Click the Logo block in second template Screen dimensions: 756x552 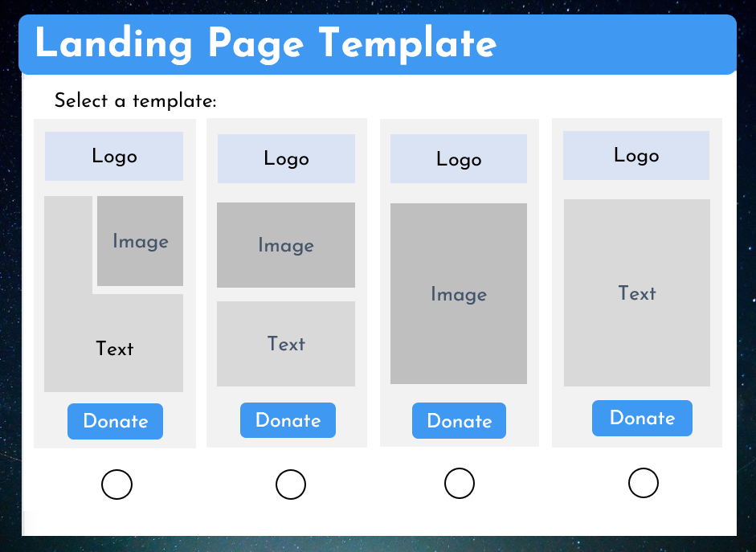pos(286,158)
